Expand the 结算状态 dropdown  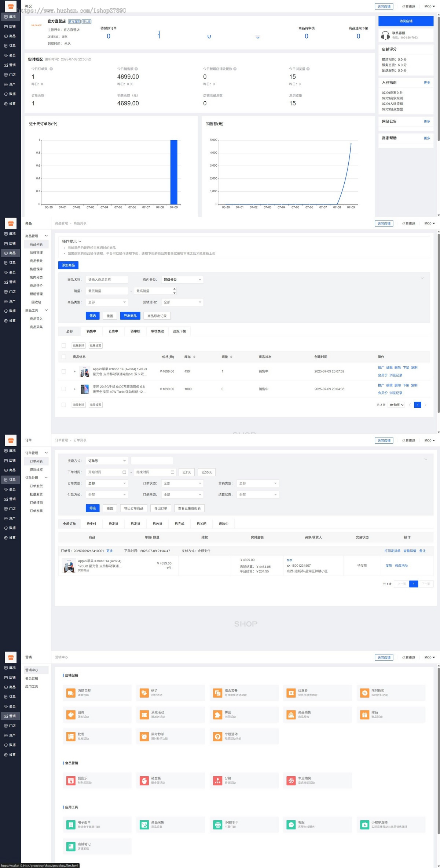258,495
